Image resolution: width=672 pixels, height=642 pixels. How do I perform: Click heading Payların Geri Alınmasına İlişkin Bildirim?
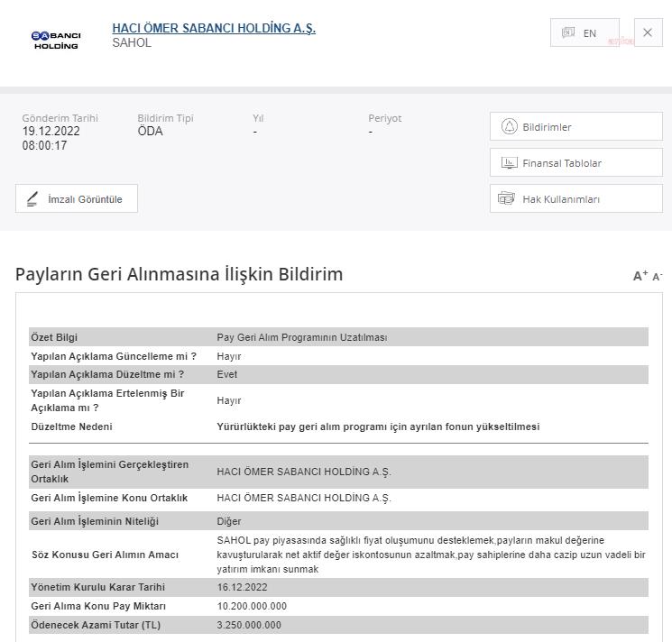coord(180,274)
